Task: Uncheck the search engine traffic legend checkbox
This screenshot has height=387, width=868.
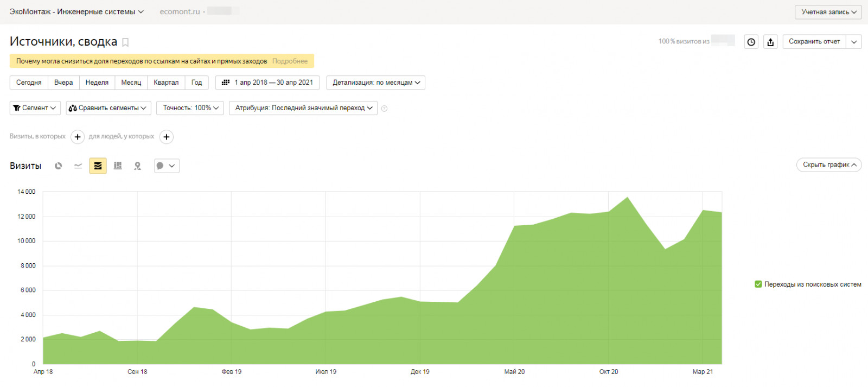Action: click(x=758, y=284)
